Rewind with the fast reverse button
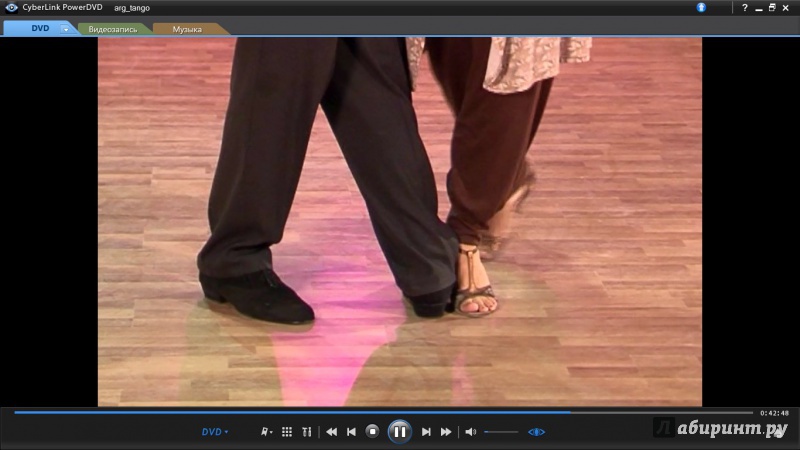The image size is (800, 450). pyautogui.click(x=332, y=432)
